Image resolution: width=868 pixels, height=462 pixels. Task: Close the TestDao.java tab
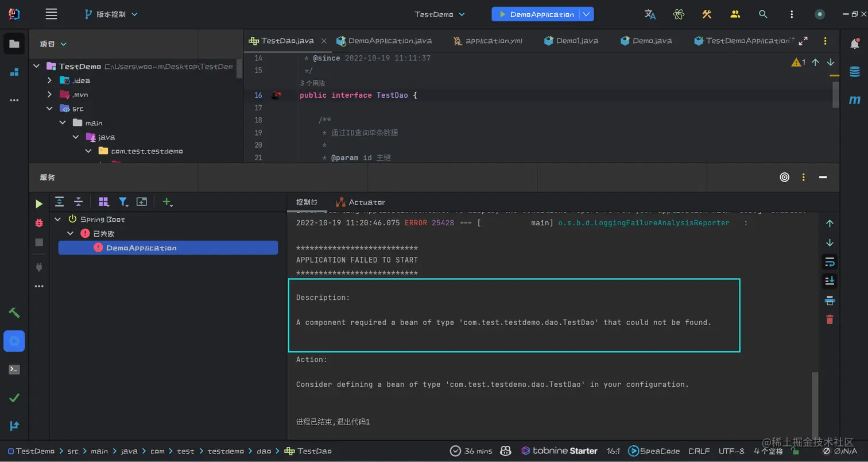[x=324, y=41]
